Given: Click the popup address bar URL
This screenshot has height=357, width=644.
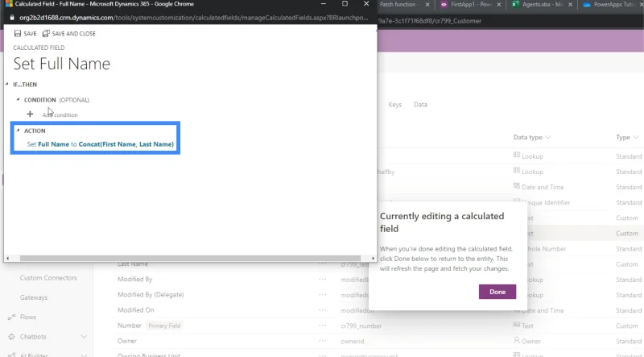Looking at the screenshot, I should pos(193,18).
